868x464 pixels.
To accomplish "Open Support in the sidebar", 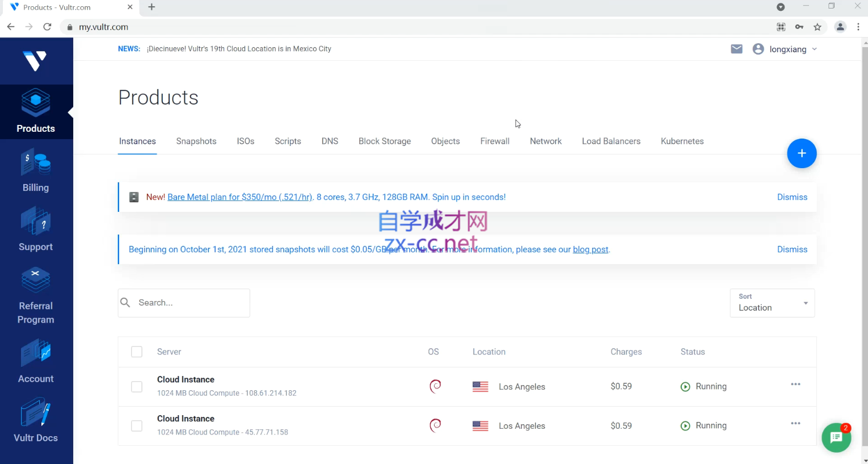I will pyautogui.click(x=36, y=230).
